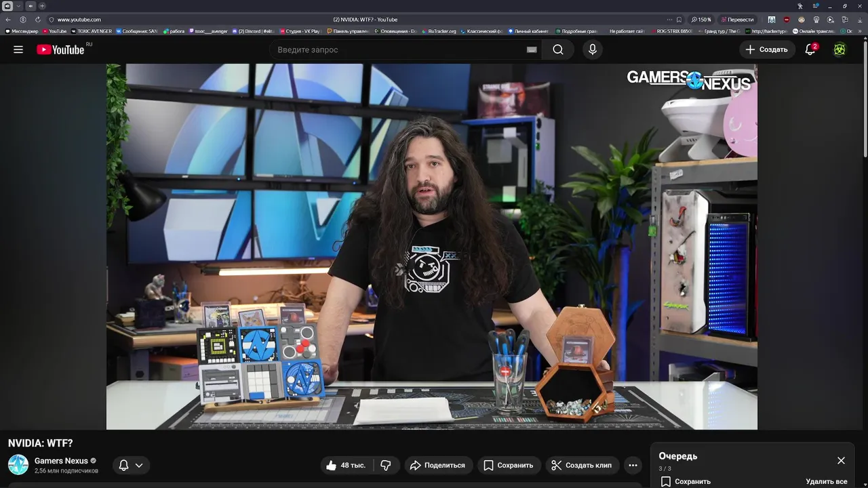Click the Перевести translate button
This screenshot has height=488, width=868.
(737, 20)
